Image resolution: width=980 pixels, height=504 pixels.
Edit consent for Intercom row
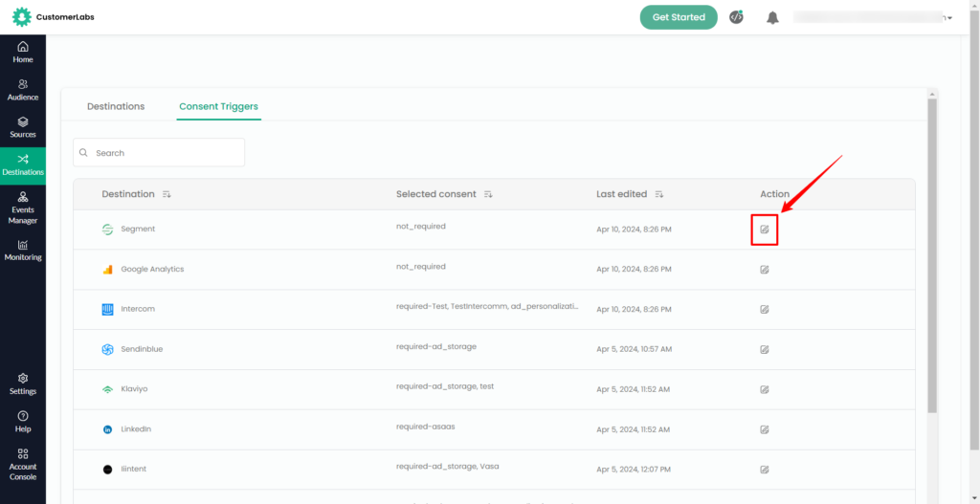[x=764, y=309]
